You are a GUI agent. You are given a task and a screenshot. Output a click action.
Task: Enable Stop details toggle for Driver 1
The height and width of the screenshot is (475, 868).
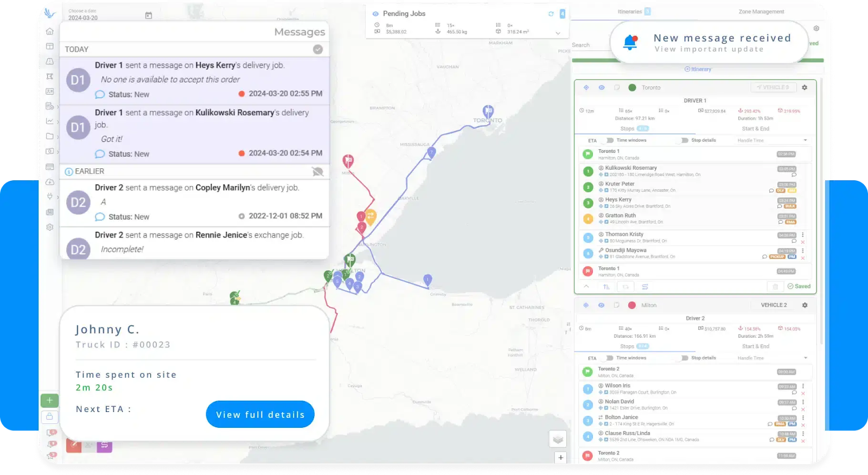point(685,141)
